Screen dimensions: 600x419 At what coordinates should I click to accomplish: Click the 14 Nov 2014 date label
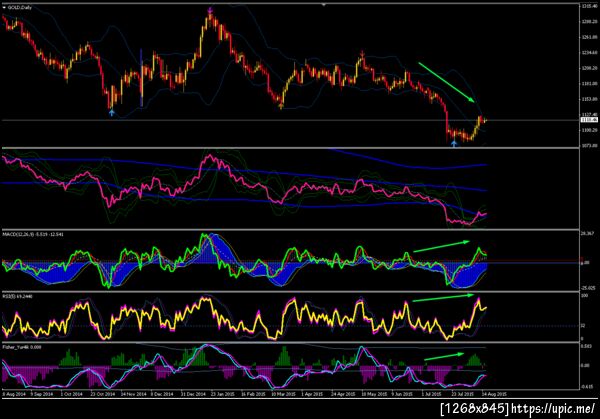point(133,394)
